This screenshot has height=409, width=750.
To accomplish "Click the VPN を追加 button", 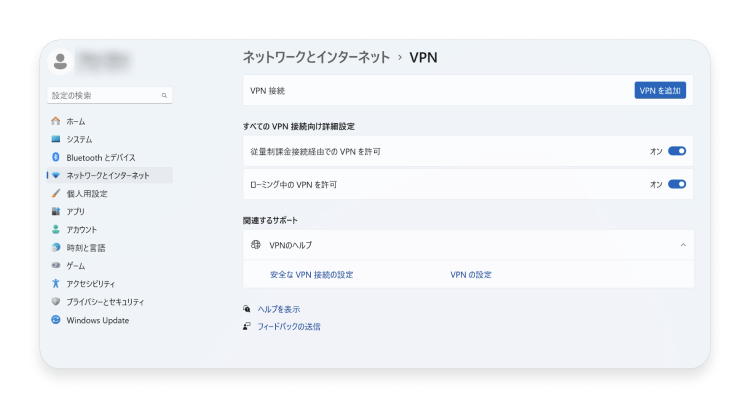I will 660,90.
